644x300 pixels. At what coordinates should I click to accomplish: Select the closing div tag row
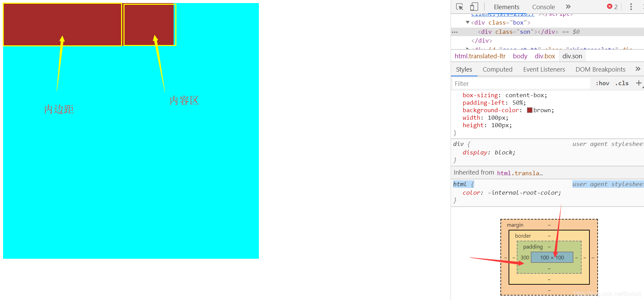(482, 41)
